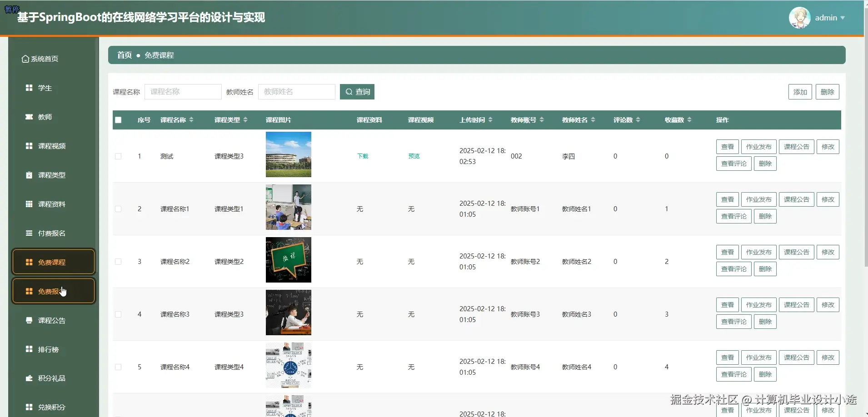Click the icon next to 课程公告 in sidebar
This screenshot has width=868, height=417.
[x=29, y=320]
